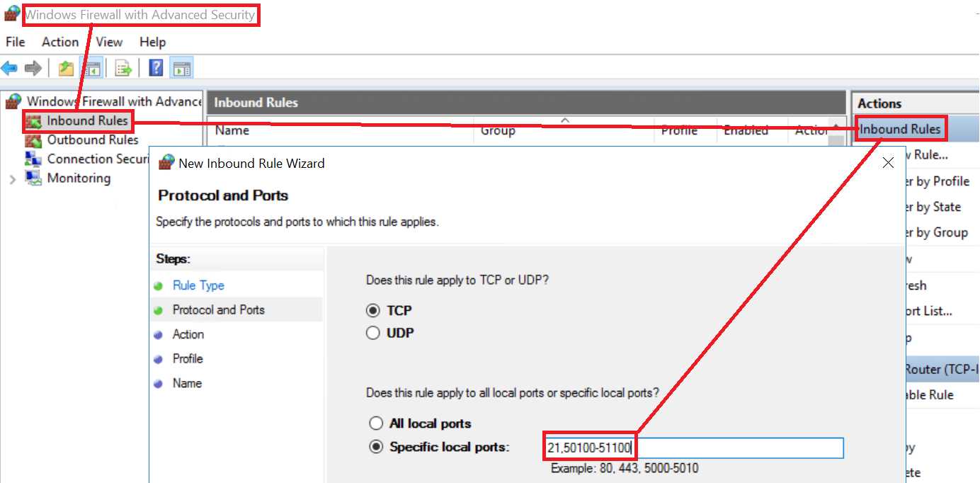Click the New Inbound Rule Wizard title icon
Screen dimensions: 980x483
pos(166,163)
